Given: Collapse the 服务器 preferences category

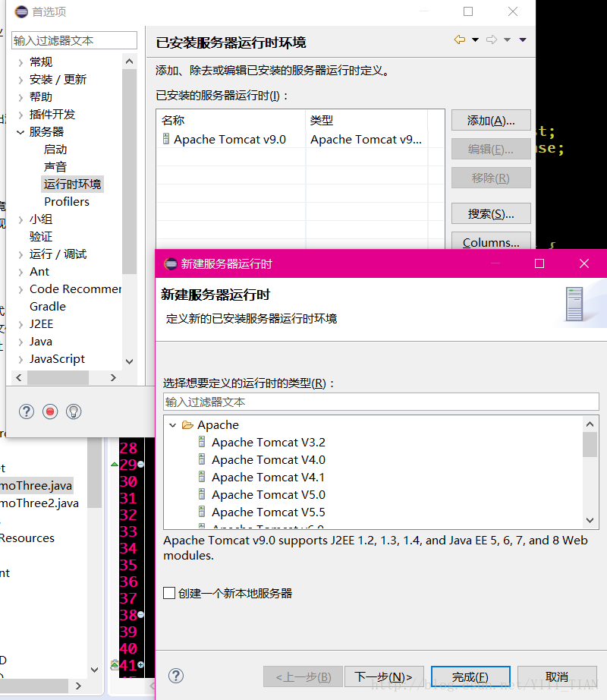Looking at the screenshot, I should click(x=20, y=131).
